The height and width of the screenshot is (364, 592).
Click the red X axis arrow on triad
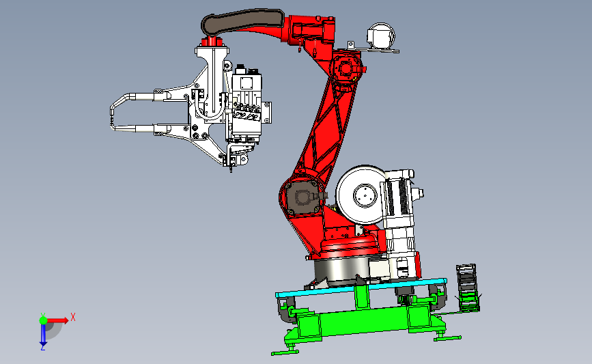(57, 320)
